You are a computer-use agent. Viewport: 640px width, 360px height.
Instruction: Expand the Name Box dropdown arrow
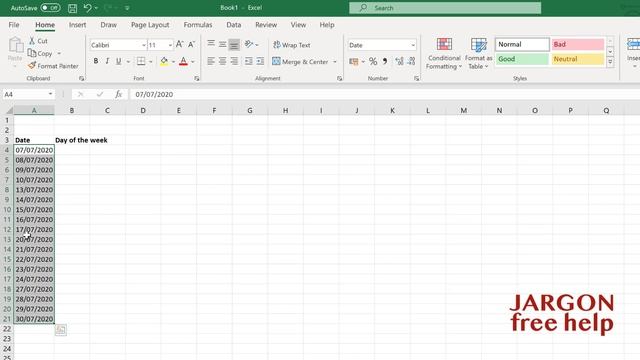(50, 94)
